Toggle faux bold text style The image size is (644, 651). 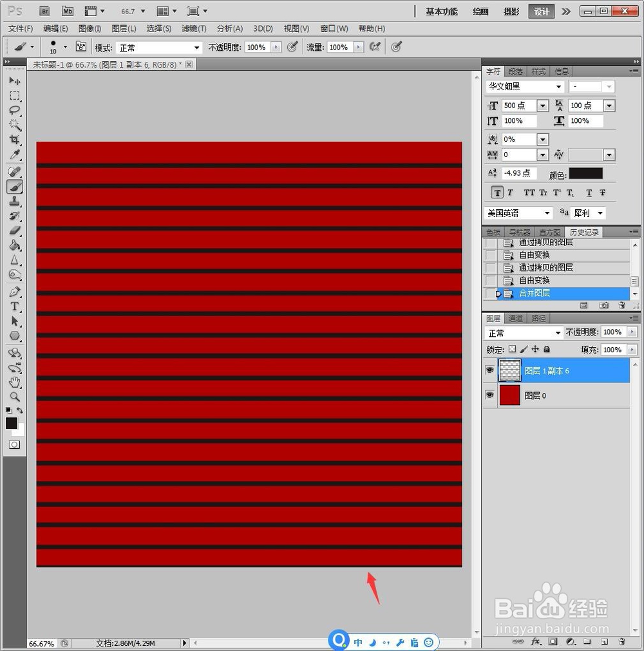click(497, 193)
